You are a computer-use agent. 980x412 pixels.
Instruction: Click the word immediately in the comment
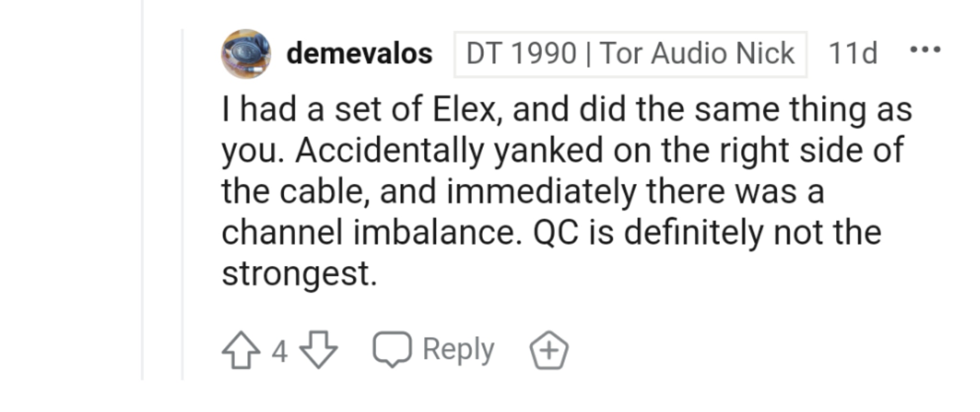[541, 192]
